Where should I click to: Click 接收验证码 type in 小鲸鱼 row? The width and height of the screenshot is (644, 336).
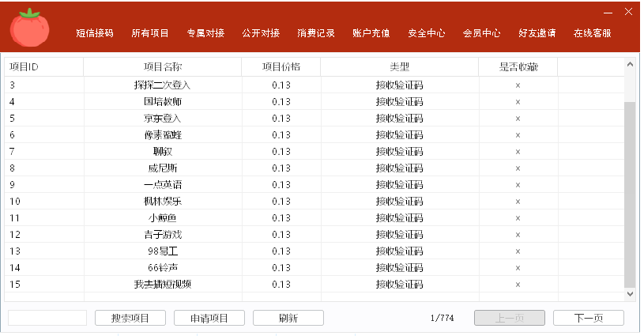[399, 217]
